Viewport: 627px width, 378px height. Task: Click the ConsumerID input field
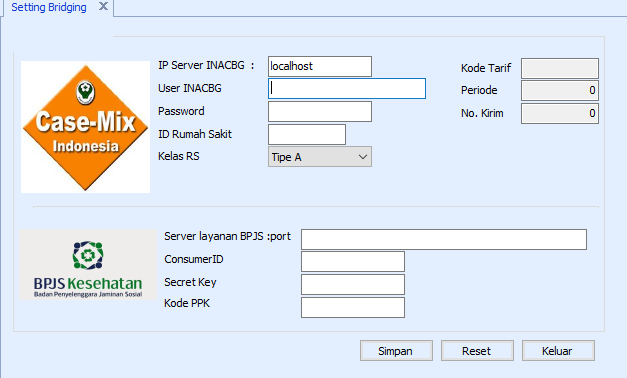pyautogui.click(x=353, y=262)
